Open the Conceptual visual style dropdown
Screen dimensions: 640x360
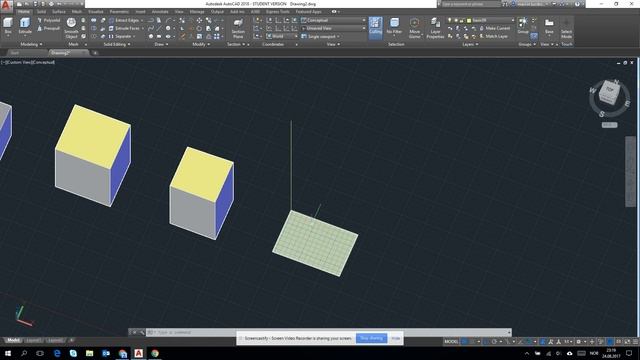(333, 20)
